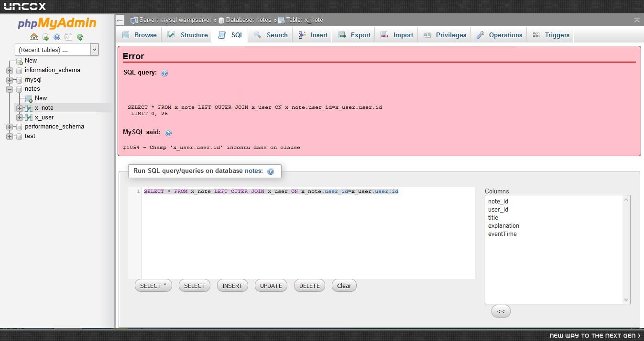644x341 pixels.
Task: Follow the Database: notes breadcrumb link
Action: [249, 20]
